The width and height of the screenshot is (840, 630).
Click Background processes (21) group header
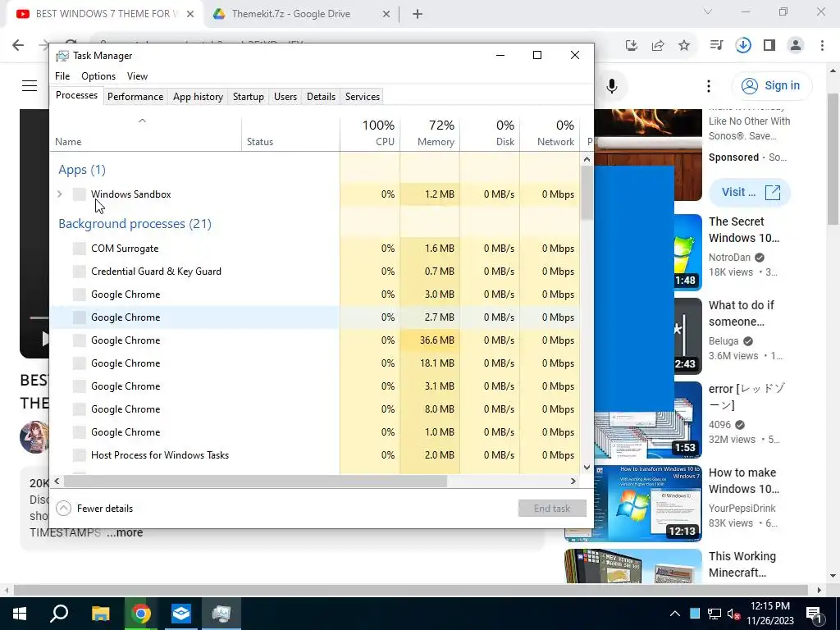tap(135, 223)
